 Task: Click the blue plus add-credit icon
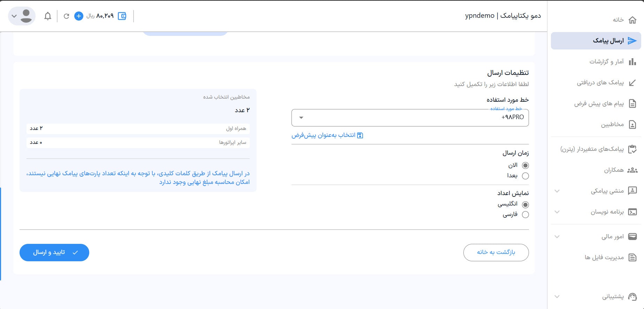tap(79, 16)
